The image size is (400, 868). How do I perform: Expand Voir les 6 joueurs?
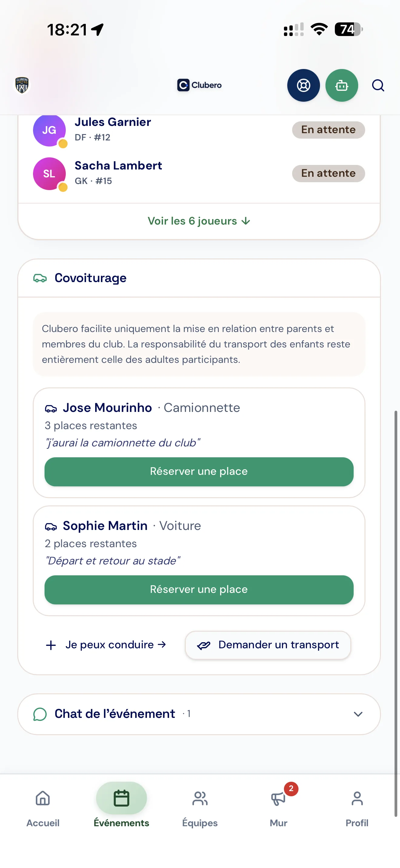pyautogui.click(x=199, y=221)
